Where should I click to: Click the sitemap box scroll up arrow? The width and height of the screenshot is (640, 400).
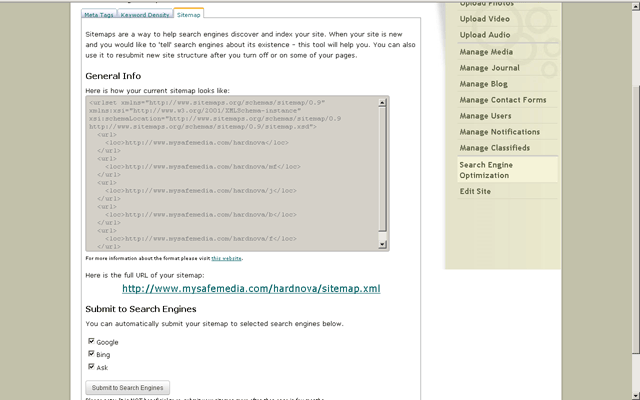click(383, 102)
